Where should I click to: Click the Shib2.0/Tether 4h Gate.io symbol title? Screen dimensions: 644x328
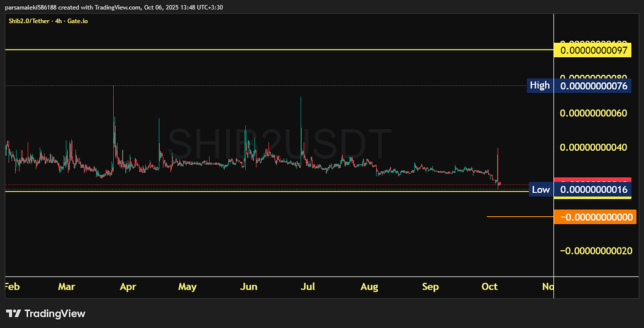[47, 21]
